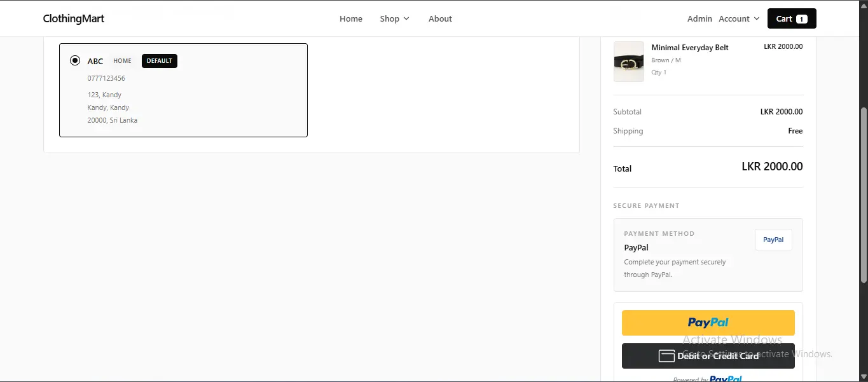Screen dimensions: 868x382
Task: Open the About page
Action: pyautogui.click(x=440, y=18)
